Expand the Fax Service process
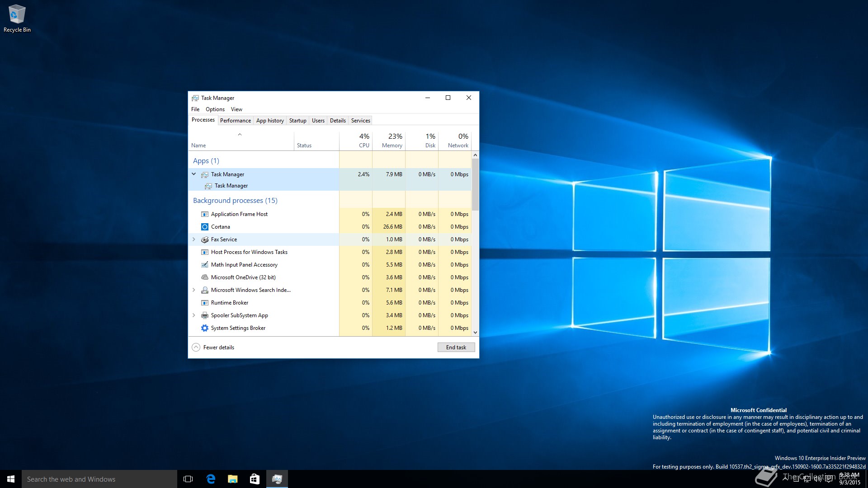Screen dimensions: 868x488 tap(194, 239)
